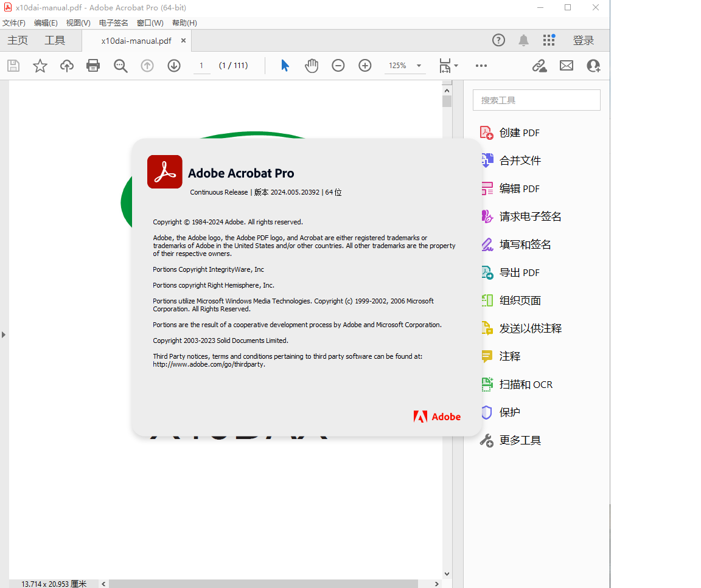701x588 pixels.
Task: Go to next page down-arrow icon
Action: tap(174, 66)
